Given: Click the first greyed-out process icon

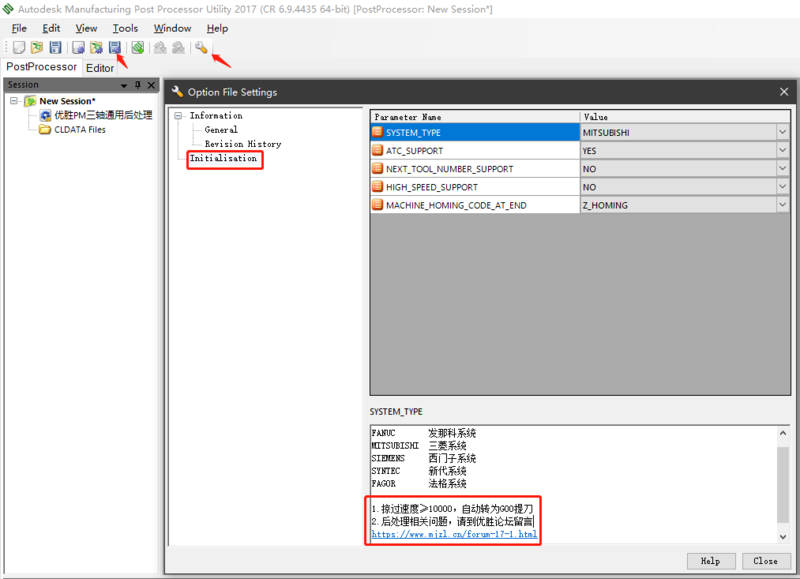Looking at the screenshot, I should click(x=160, y=47).
